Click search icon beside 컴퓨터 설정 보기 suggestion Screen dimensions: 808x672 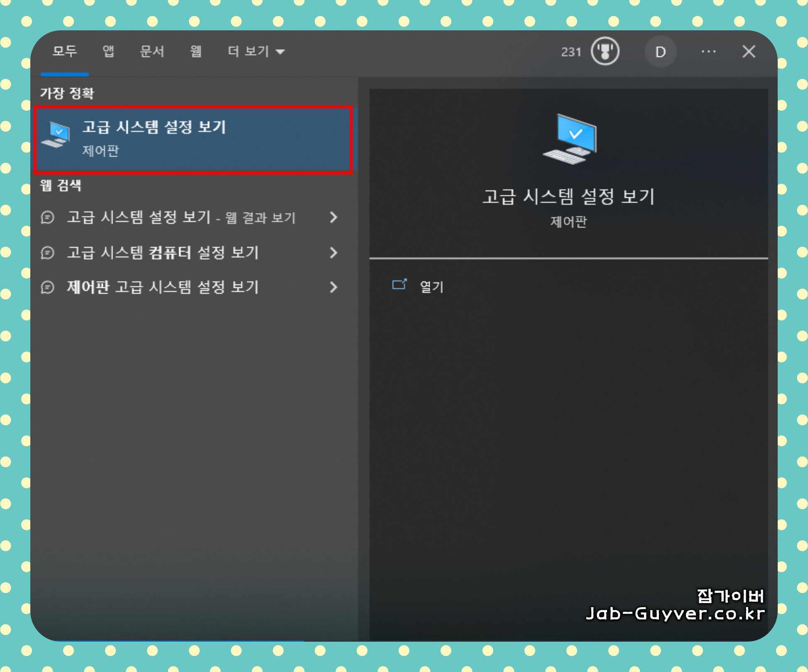coord(48,253)
